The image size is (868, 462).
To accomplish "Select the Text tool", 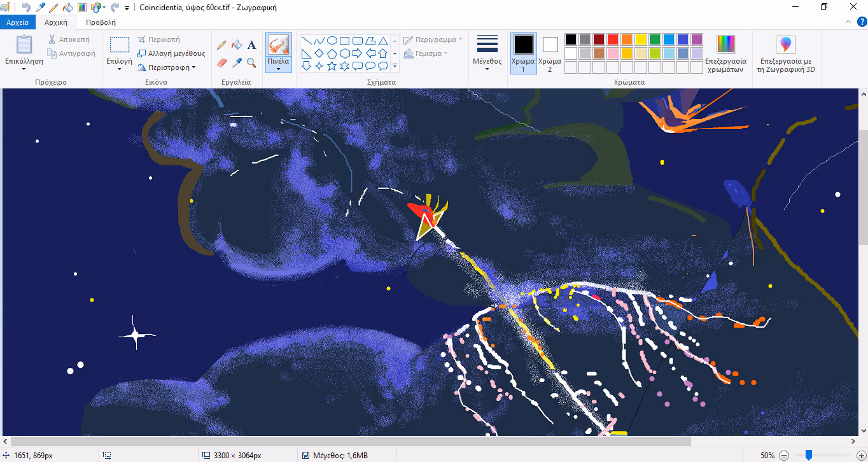I will pyautogui.click(x=251, y=45).
